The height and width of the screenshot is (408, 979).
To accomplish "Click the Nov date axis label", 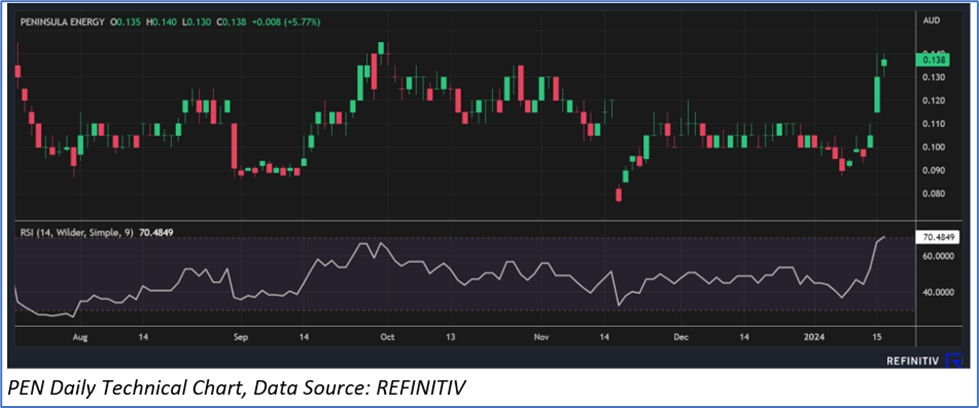I will 541,337.
